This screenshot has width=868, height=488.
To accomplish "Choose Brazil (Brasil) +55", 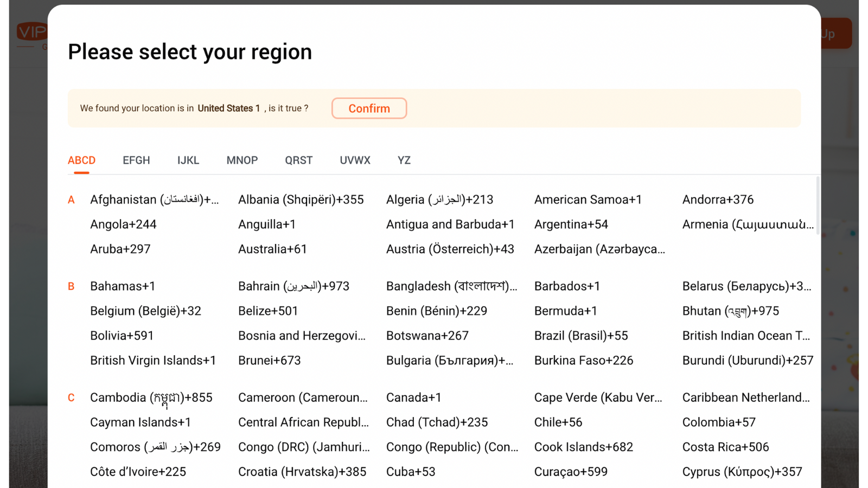I will [581, 336].
